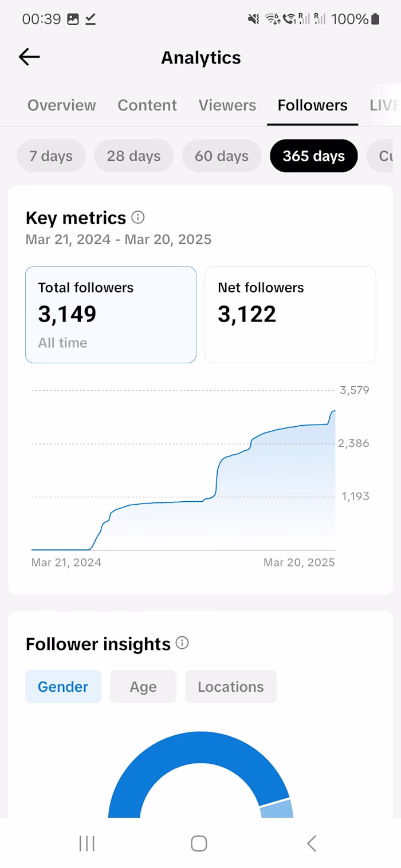Image resolution: width=401 pixels, height=868 pixels.
Task: Tap the back arrow icon
Action: pyautogui.click(x=29, y=57)
